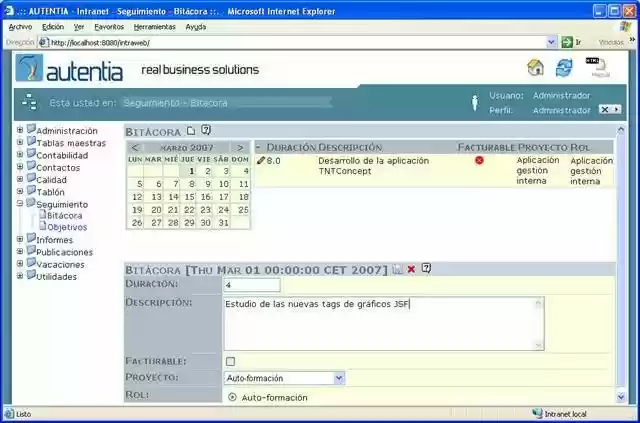The width and height of the screenshot is (640, 423).
Task: Expand the Contactos tree node
Action: [20, 167]
